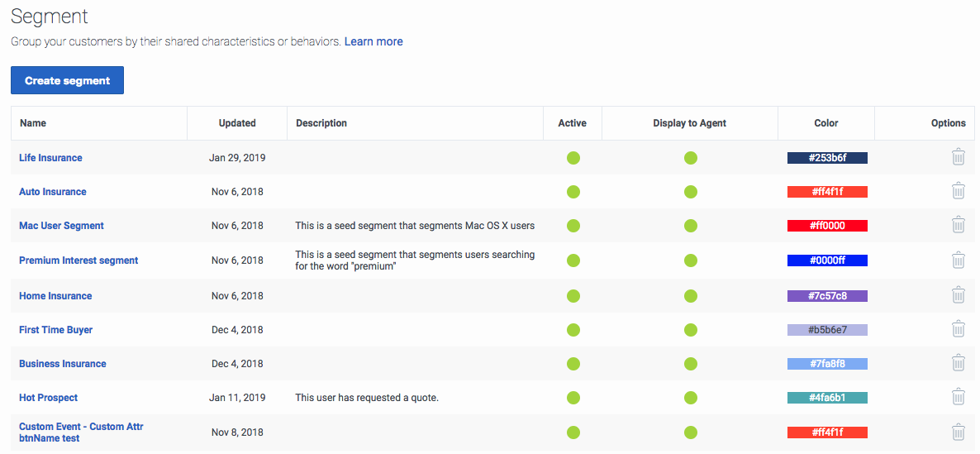This screenshot has height=454, width=980.
Task: Toggle Active status for Mac User Segment
Action: point(573,225)
